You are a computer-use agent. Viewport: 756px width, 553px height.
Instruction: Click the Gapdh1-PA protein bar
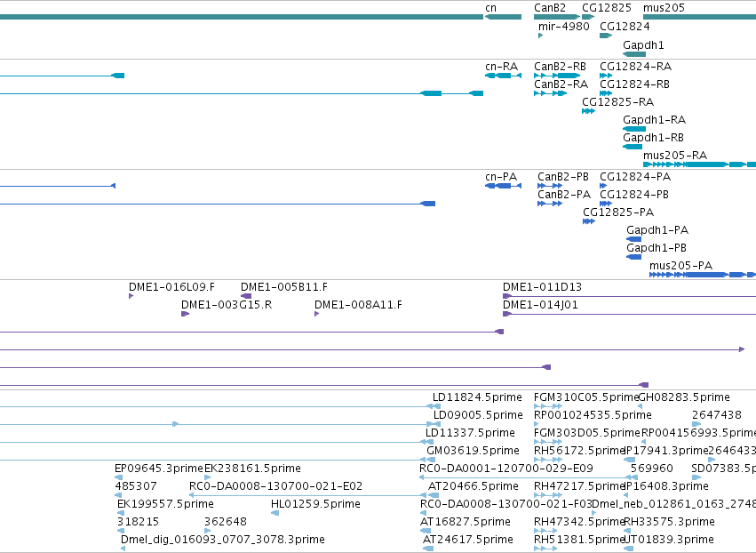634,239
